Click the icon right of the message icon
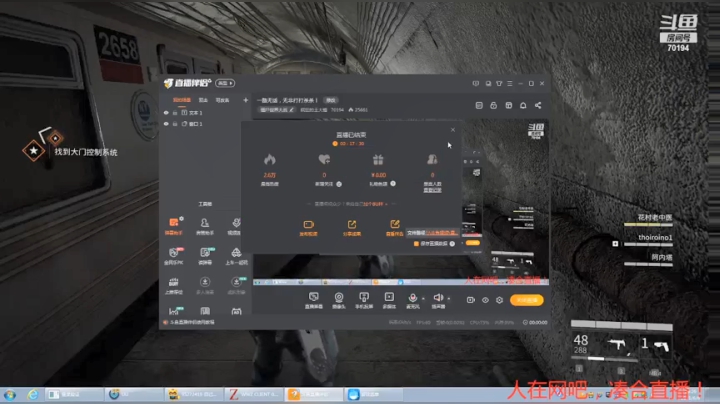This screenshot has width=720, height=404. click(x=488, y=84)
